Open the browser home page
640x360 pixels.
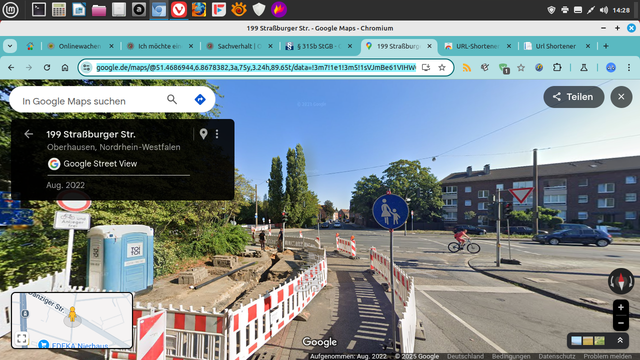coord(65,67)
